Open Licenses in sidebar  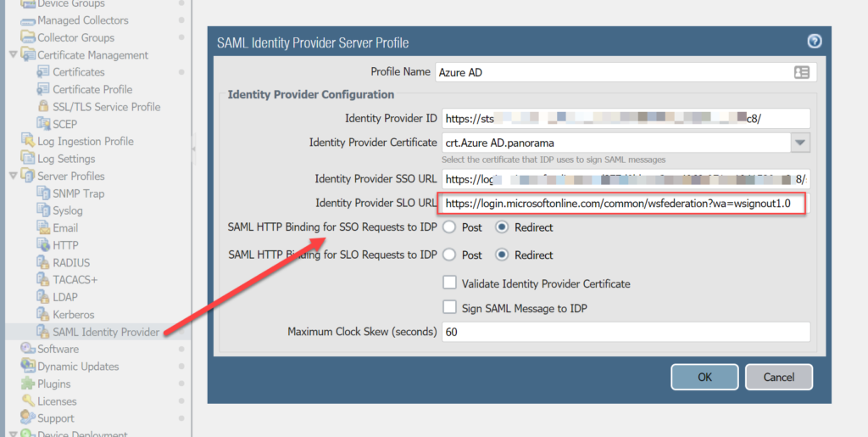(x=57, y=401)
